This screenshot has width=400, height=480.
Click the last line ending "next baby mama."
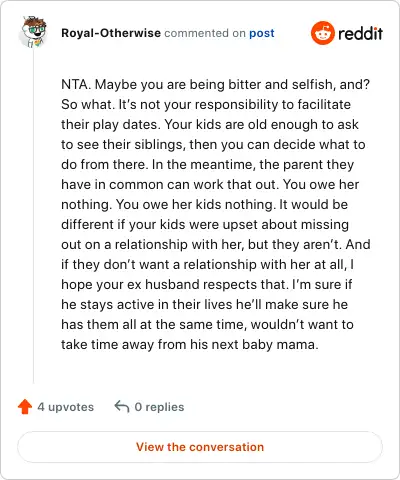[190, 345]
